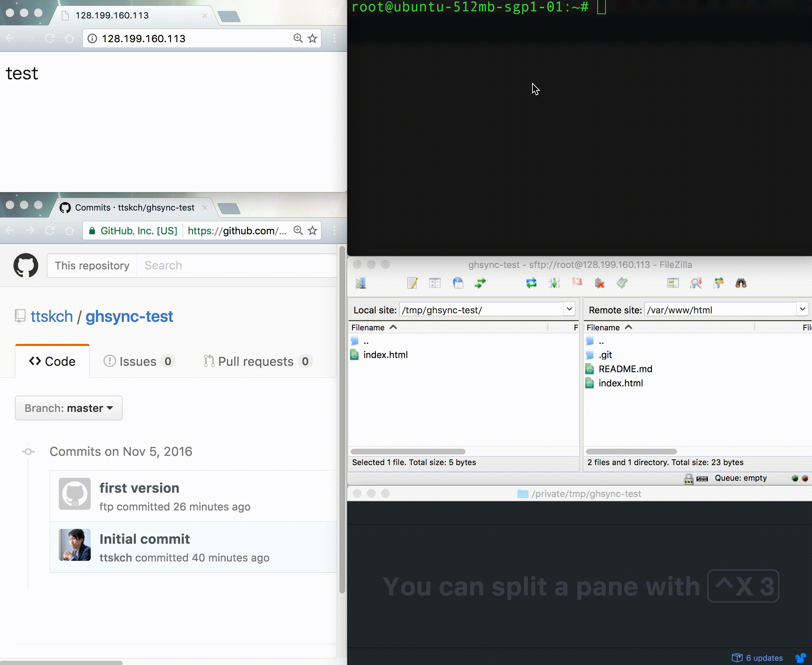Expand Remote site path dropdown
Viewport: 812px width, 665px height.
click(802, 309)
